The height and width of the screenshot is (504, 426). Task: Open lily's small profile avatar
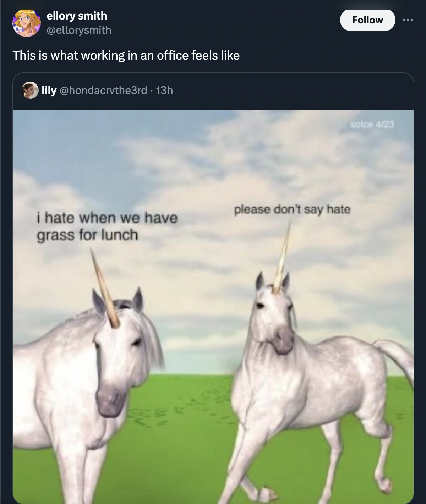point(31,91)
